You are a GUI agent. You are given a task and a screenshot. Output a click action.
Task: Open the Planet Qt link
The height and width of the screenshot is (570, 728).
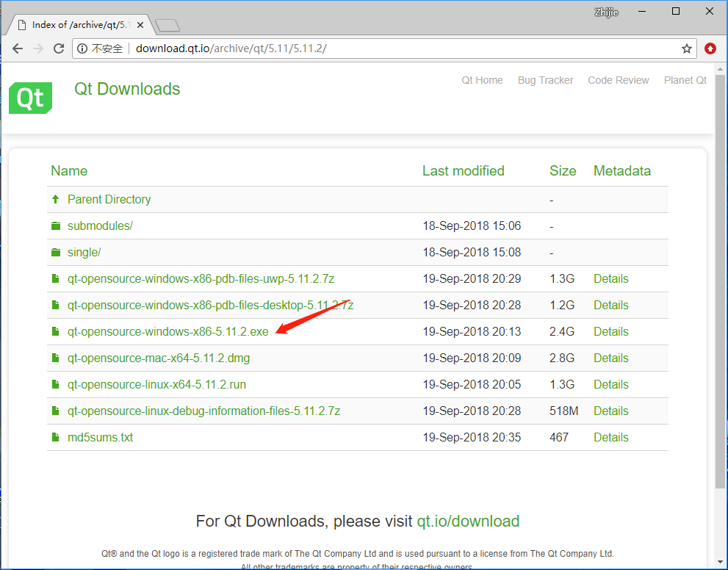(685, 80)
